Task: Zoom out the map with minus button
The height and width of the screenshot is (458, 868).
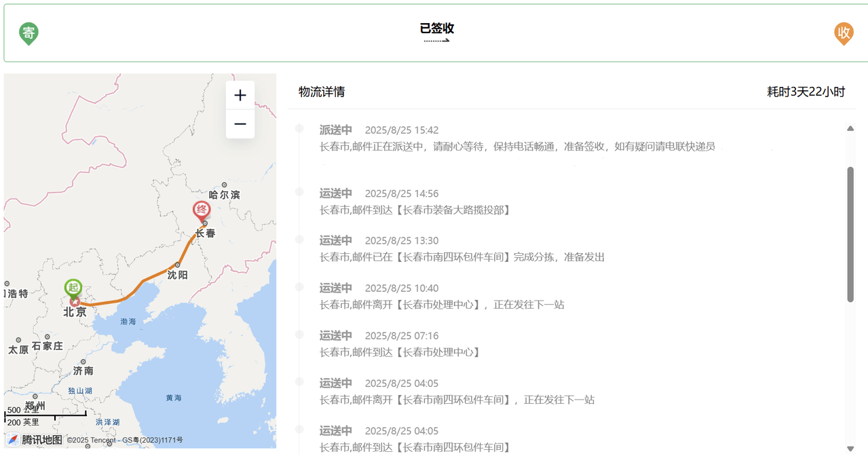Action: pyautogui.click(x=240, y=124)
